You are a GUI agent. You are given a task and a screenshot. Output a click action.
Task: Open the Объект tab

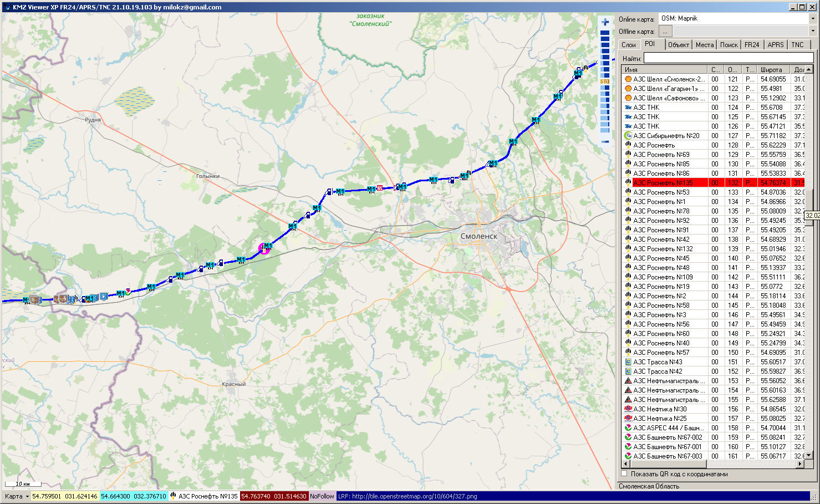679,45
